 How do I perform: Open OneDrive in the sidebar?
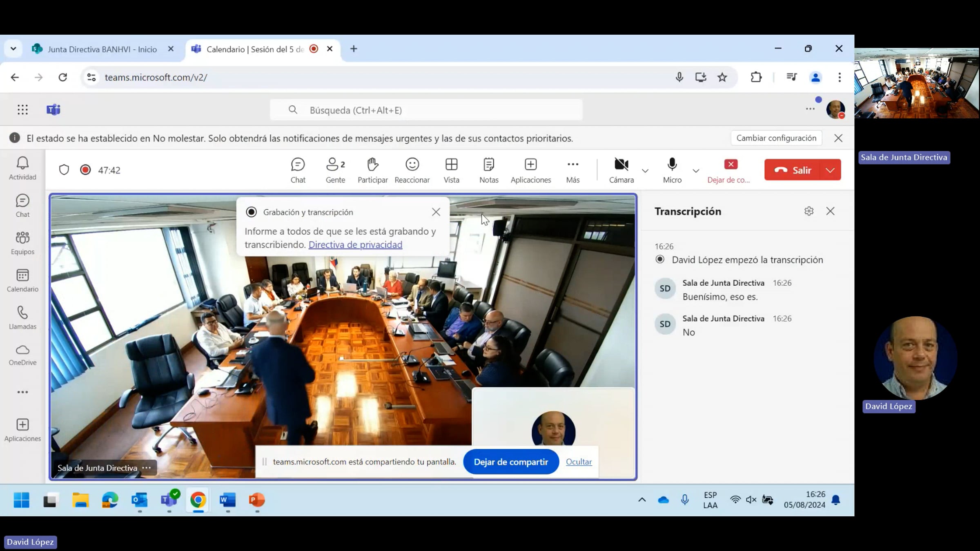[x=22, y=355]
